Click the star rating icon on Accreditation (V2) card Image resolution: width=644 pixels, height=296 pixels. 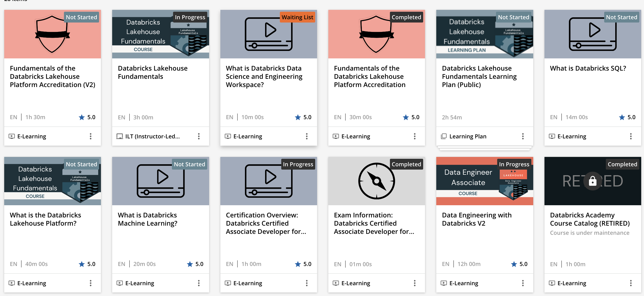point(82,117)
